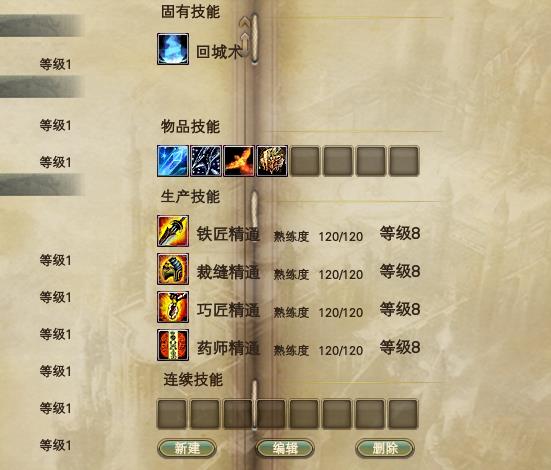Select the first empty 连续技能 slot
This screenshot has width=551, height=470.
pos(172,414)
